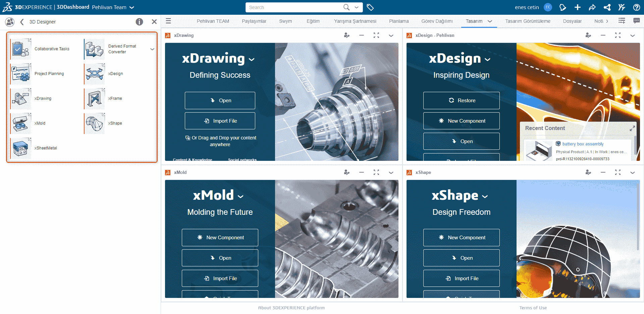Click Import File in xDrawing widget
Screen dimensions: 644x314
coord(220,121)
